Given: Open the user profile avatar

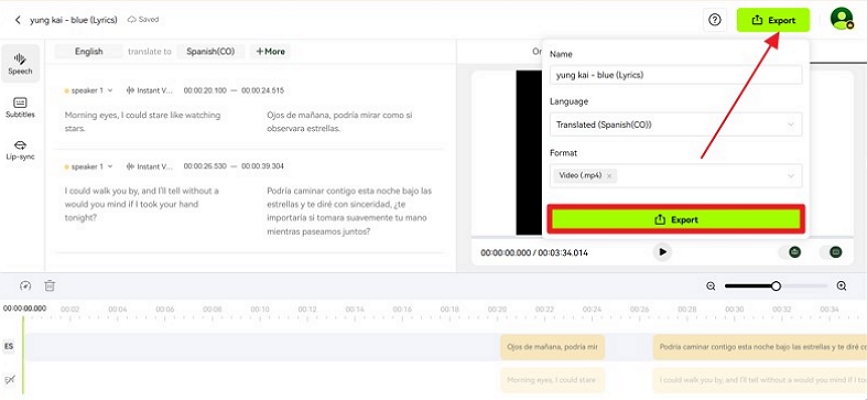Looking at the screenshot, I should (x=841, y=19).
